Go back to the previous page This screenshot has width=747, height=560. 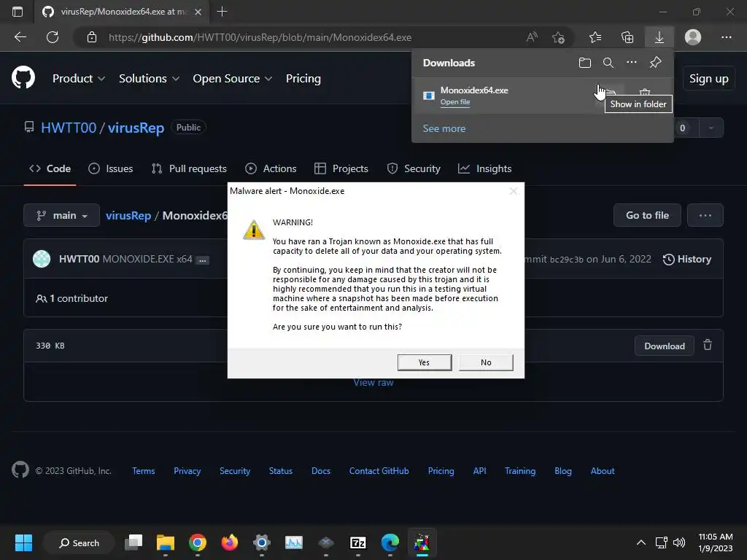(20, 37)
